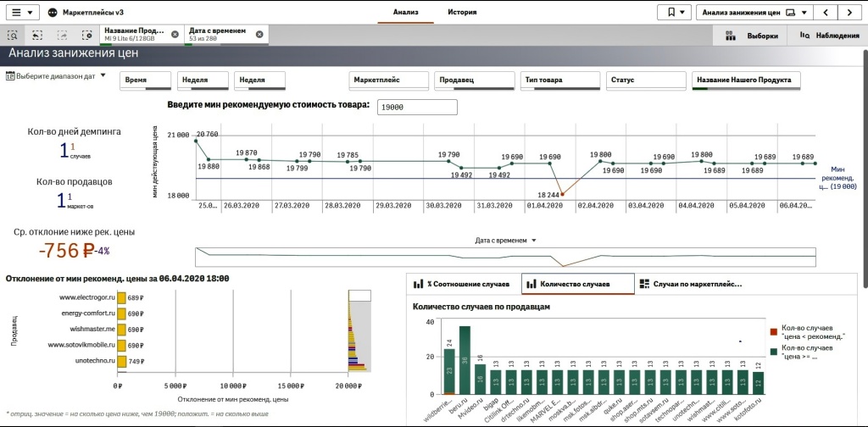Open the Дата с временем dimension dropdown
The width and height of the screenshot is (868, 427).
[x=506, y=241]
